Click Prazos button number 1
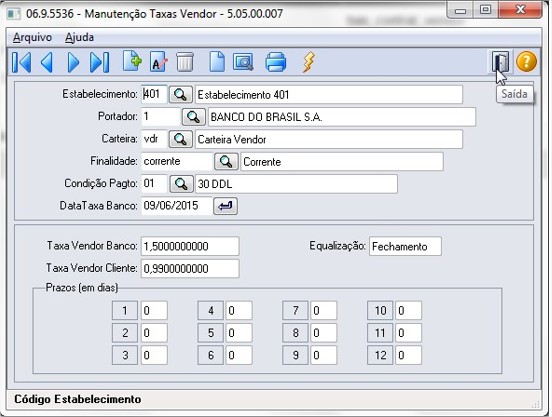Screen dimensions: 552x417 (125, 310)
